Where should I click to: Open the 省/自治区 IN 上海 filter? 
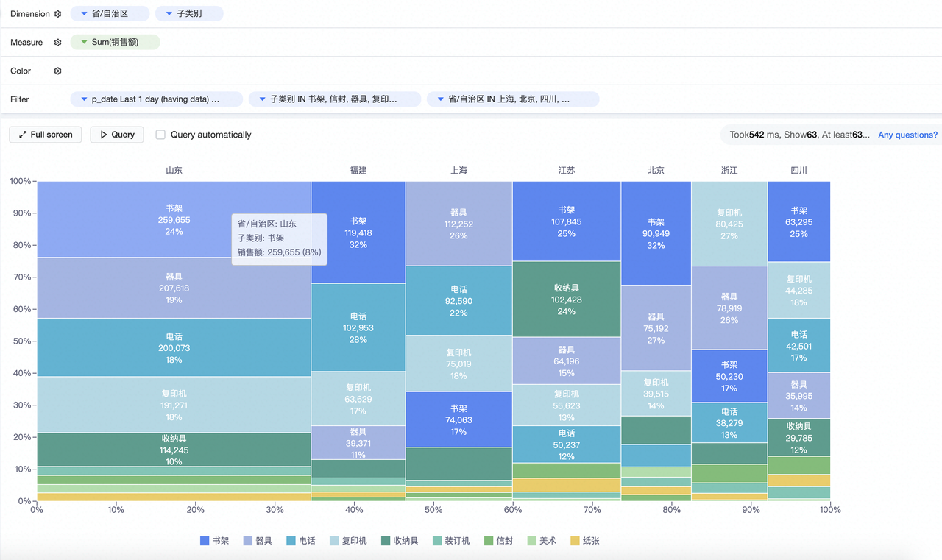(x=513, y=99)
